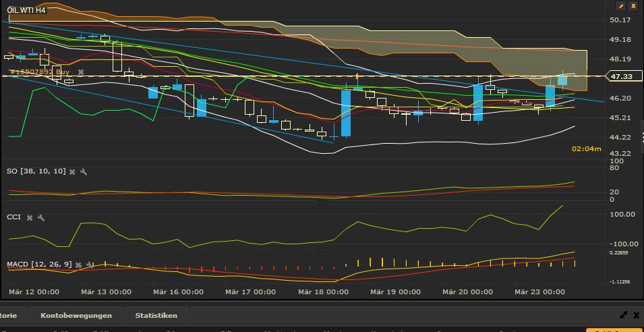This screenshot has width=644, height=332.
Task: Click the 43.22 price axis label
Action: tap(620, 154)
